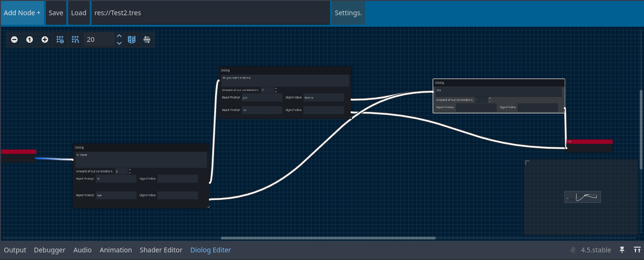
Task: Click title bar of 'hi there' Diolog node
Action: [141, 147]
